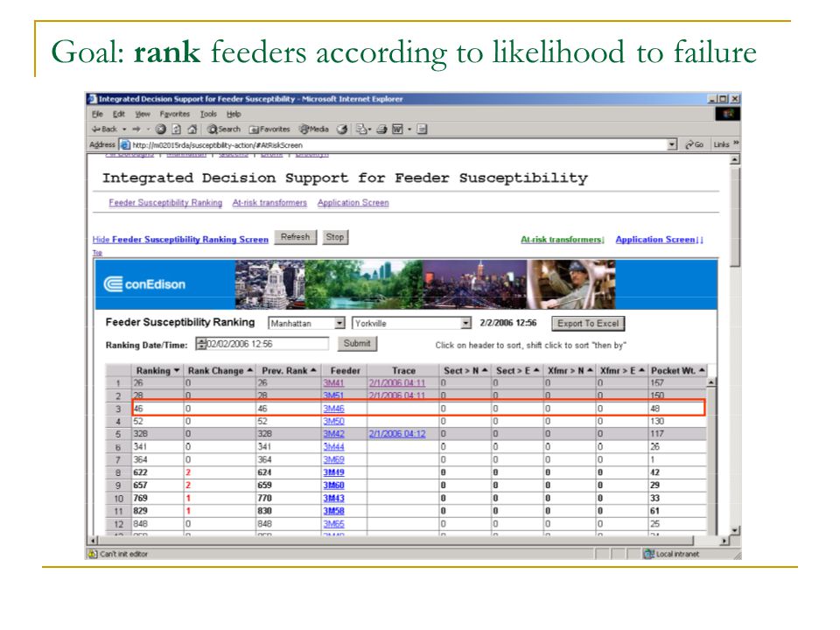
Task: Click the horizontal scrollbar right arrow
Action: pyautogui.click(x=724, y=541)
